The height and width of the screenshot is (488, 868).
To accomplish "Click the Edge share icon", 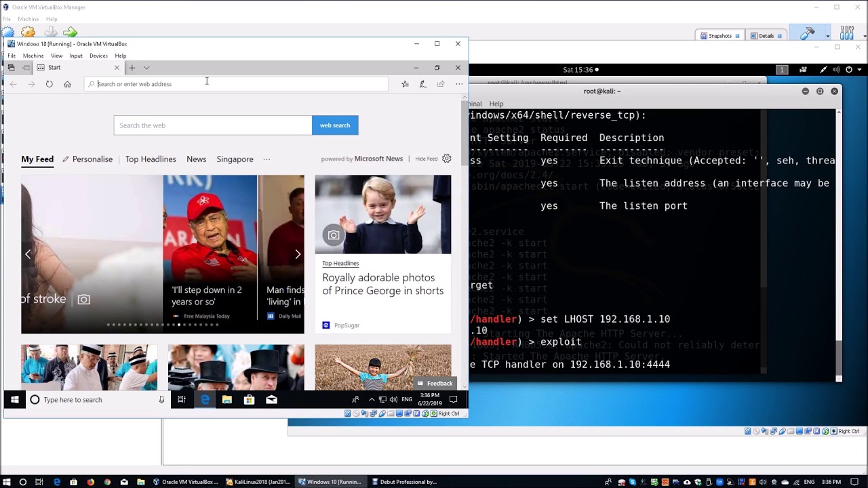I will click(441, 84).
